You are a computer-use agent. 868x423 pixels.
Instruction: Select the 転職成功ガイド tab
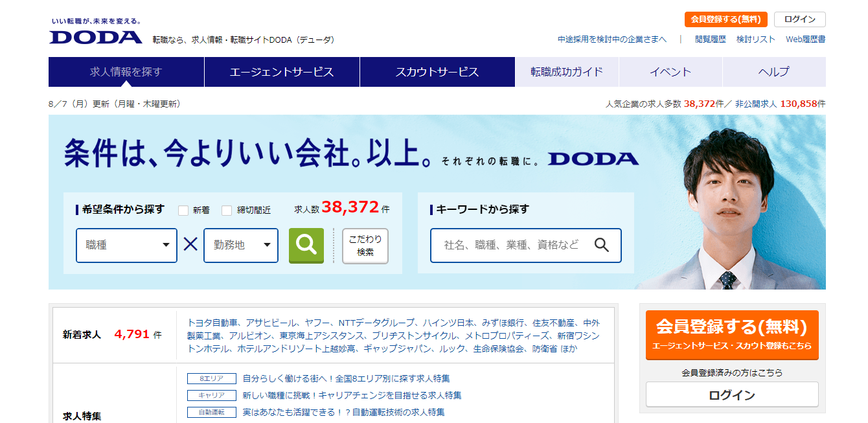click(x=567, y=72)
